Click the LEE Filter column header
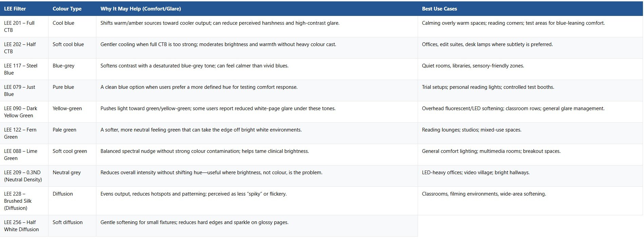This screenshot has width=644, height=241. (x=15, y=9)
